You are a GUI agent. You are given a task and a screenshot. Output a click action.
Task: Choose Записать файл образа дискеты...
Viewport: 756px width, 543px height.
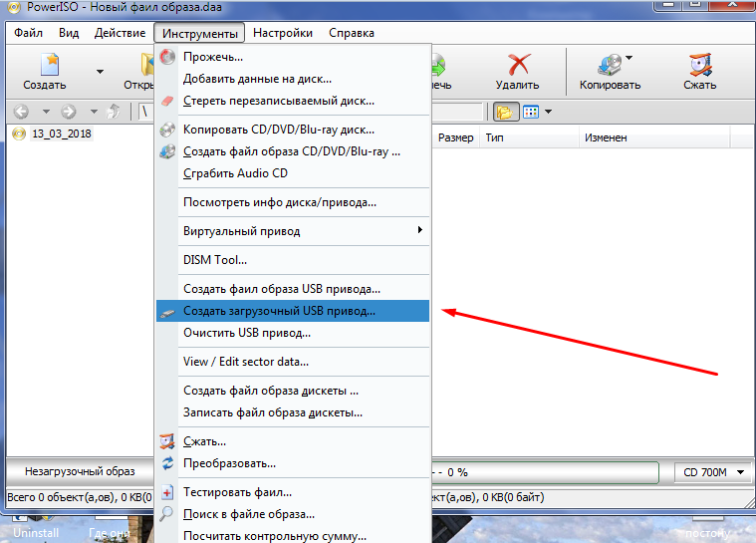tap(293, 412)
